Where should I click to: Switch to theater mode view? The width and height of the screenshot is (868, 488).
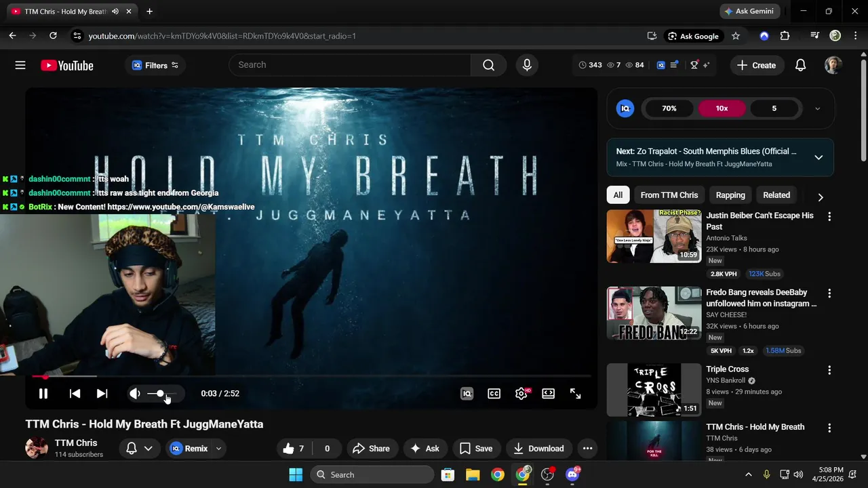click(x=548, y=393)
